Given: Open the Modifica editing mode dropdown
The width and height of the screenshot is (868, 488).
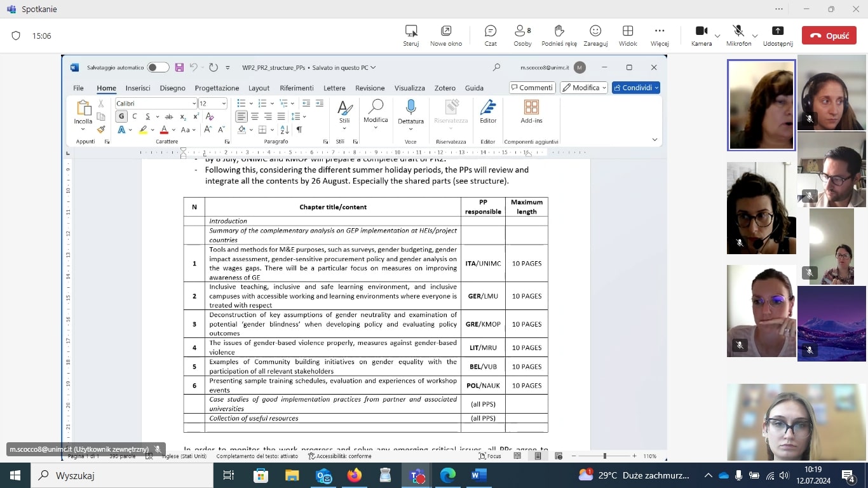Looking at the screenshot, I should pyautogui.click(x=584, y=88).
